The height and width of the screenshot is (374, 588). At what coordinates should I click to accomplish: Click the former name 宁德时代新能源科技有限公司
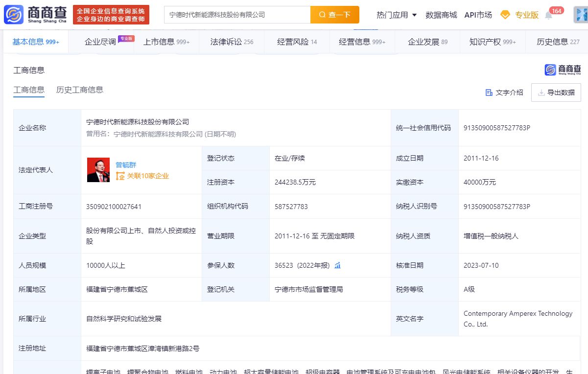(158, 134)
